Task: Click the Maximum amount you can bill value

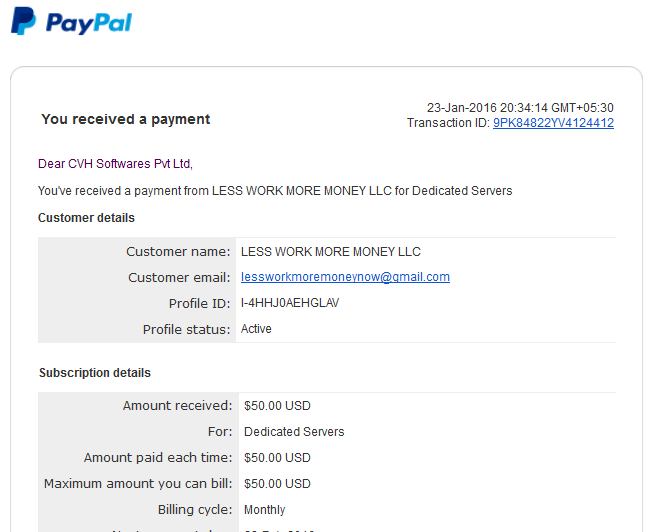Action: (277, 484)
